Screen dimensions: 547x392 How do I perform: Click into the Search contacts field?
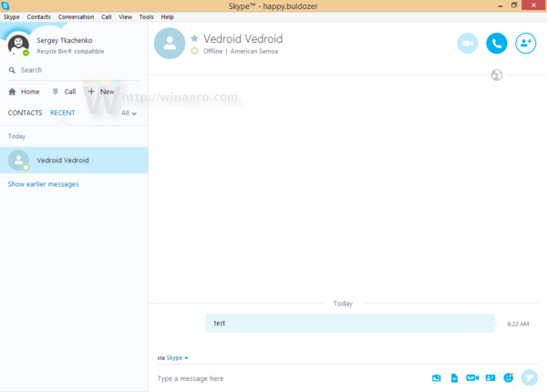pyautogui.click(x=74, y=70)
